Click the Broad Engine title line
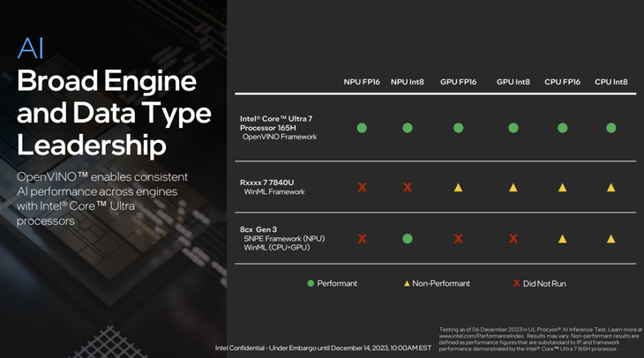644x358 pixels. pos(107,81)
